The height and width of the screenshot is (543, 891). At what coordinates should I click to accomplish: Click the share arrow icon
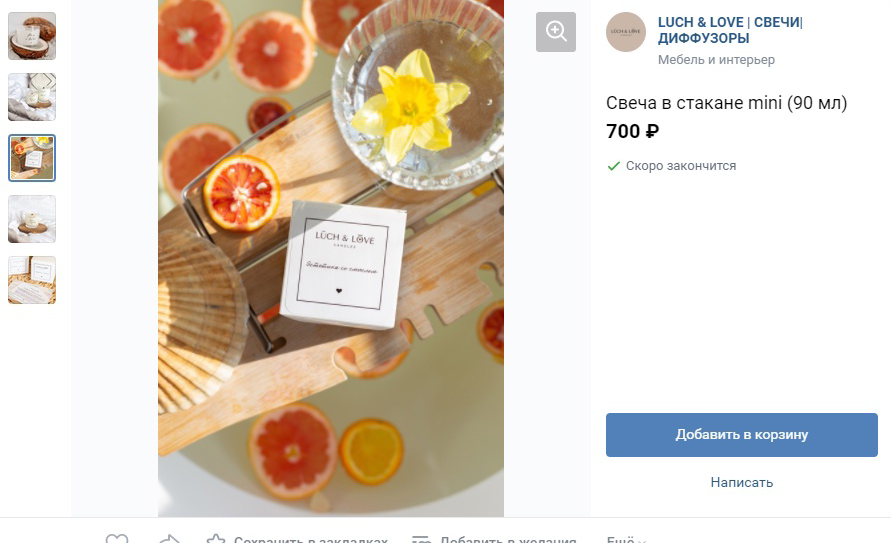pyautogui.click(x=169, y=540)
